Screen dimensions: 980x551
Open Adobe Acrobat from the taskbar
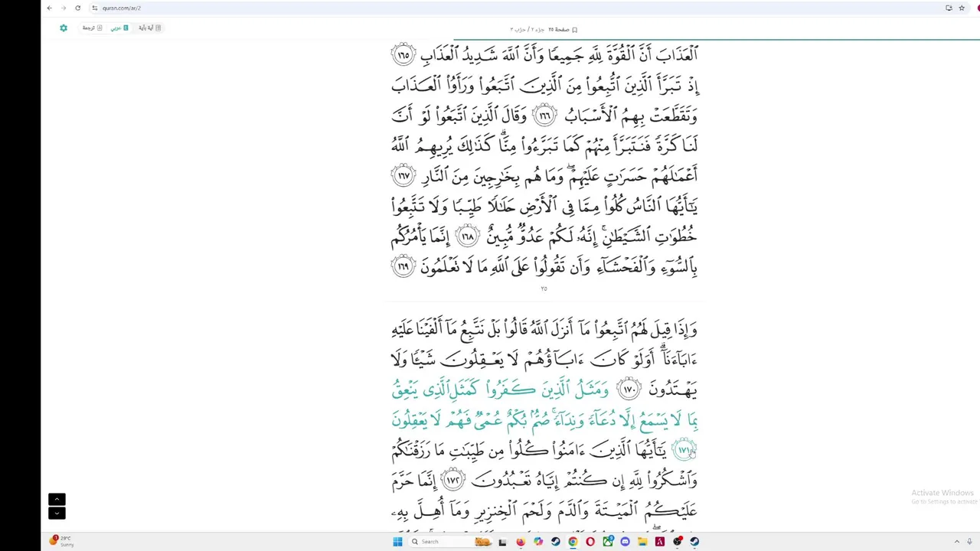pyautogui.click(x=660, y=542)
